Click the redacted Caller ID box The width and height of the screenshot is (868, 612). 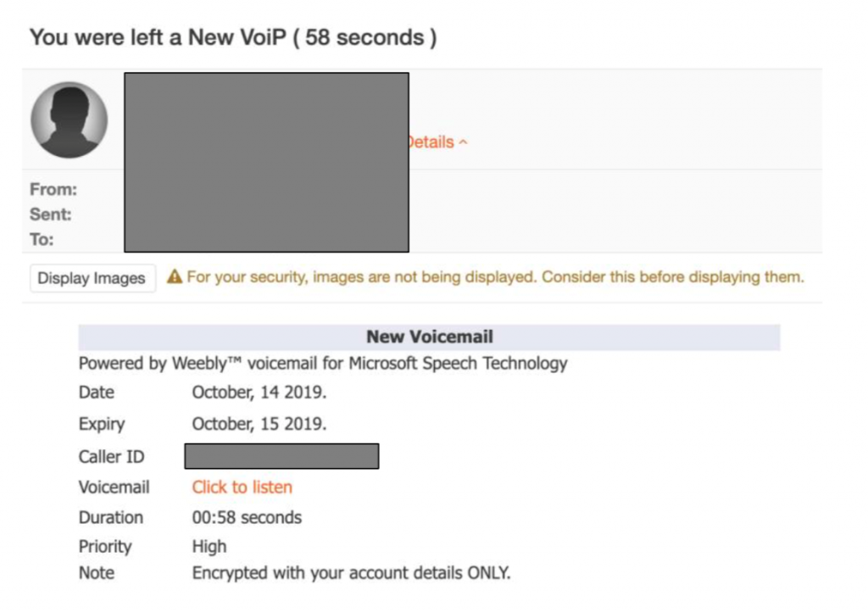point(281,456)
